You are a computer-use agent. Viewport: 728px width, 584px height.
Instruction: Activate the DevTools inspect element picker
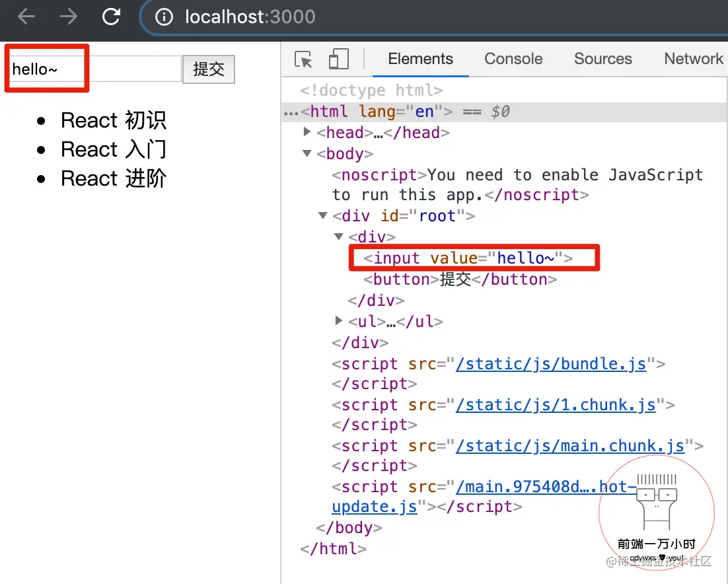pos(304,59)
